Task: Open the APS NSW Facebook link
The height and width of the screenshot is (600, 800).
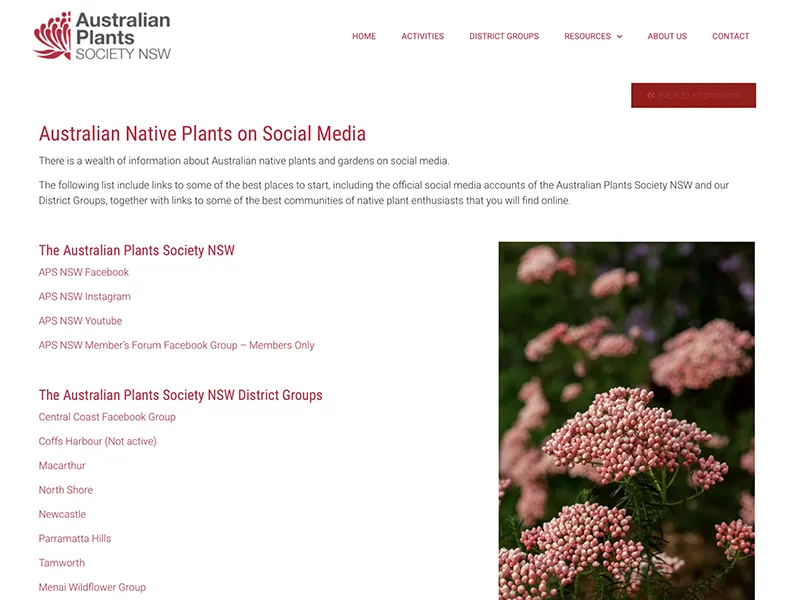Action: pos(84,272)
